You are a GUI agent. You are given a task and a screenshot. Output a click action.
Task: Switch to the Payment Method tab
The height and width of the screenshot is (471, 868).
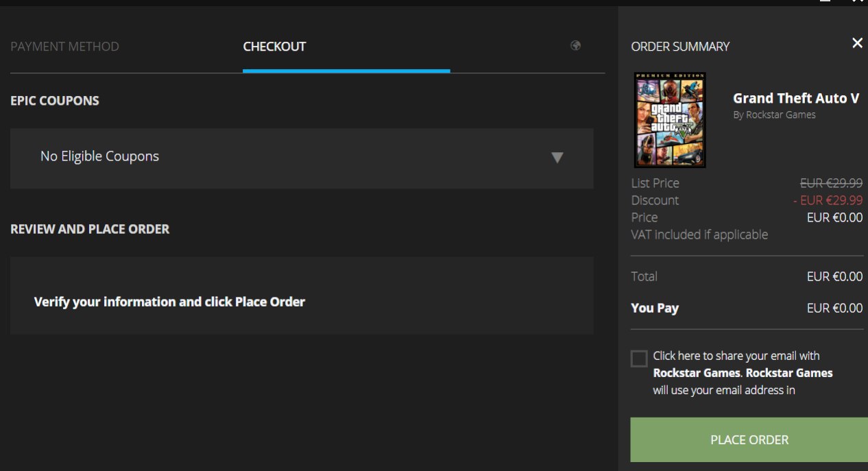pos(64,47)
